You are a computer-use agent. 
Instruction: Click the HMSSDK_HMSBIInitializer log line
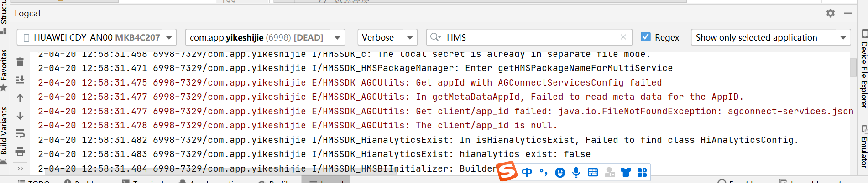point(267,168)
